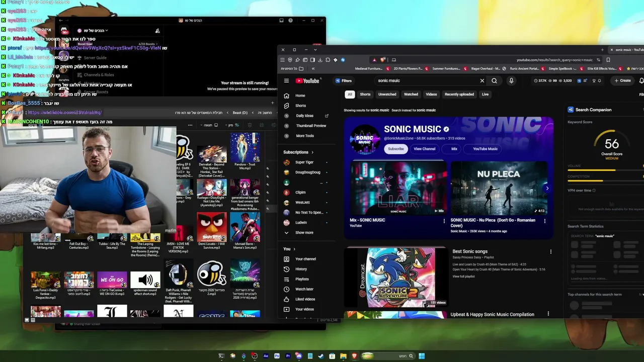Image resolution: width=644 pixels, height=362 pixels.
Task: Clear the 'sonic msuic' search text
Action: [x=482, y=80]
